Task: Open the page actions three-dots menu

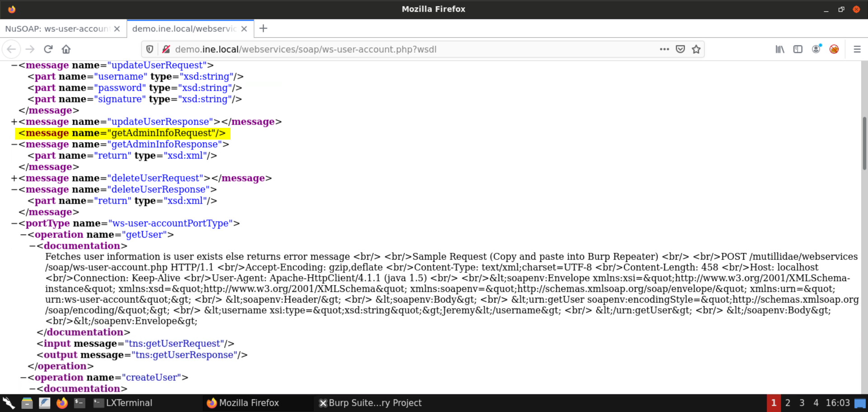Action: 664,49
